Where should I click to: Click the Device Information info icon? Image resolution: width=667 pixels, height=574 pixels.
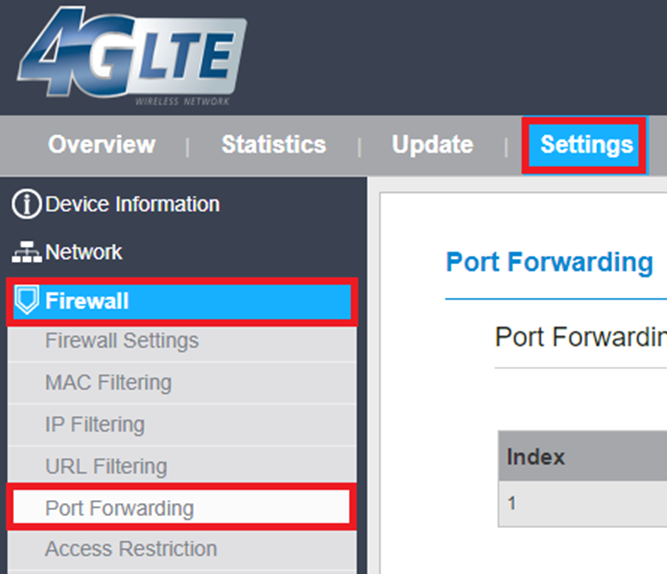(26, 205)
